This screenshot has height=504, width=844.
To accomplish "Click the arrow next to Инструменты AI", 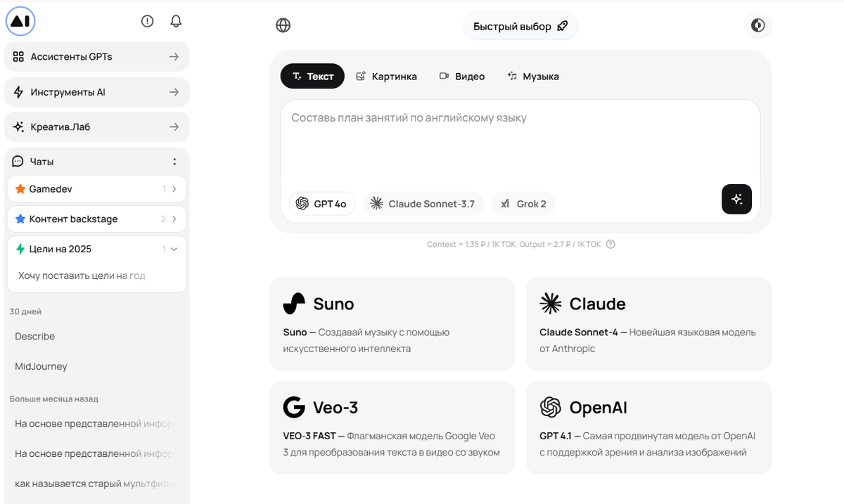I will (x=174, y=92).
